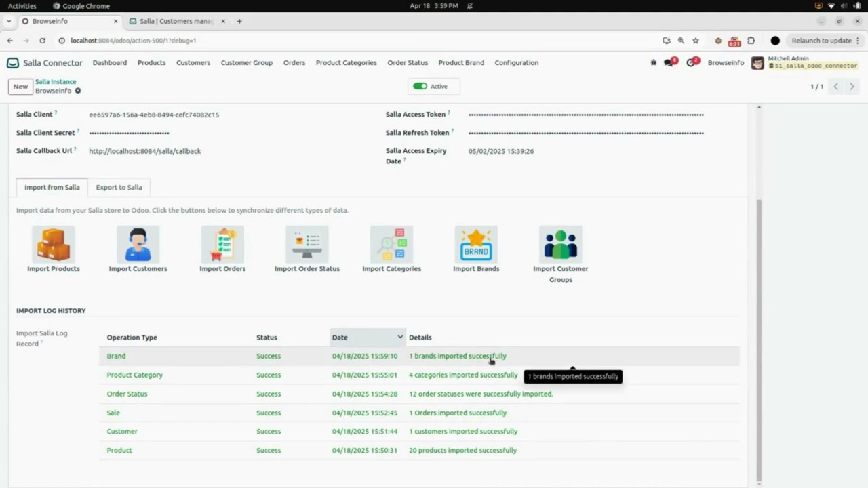Click the Import Customer Groups people icon
The image size is (868, 488).
(x=561, y=244)
